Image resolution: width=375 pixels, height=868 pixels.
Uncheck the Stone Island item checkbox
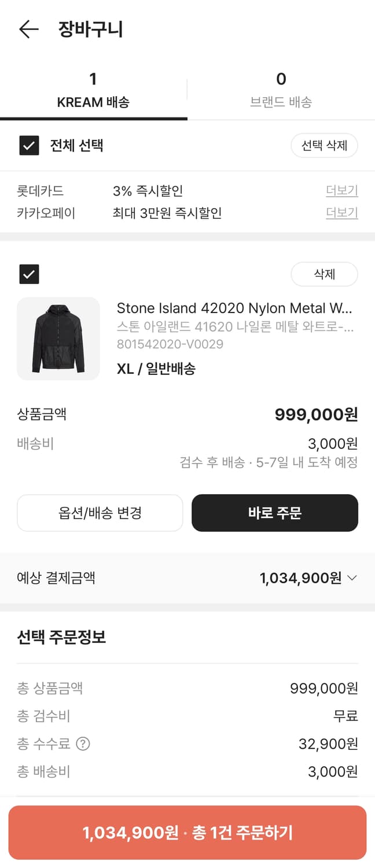pyautogui.click(x=28, y=274)
